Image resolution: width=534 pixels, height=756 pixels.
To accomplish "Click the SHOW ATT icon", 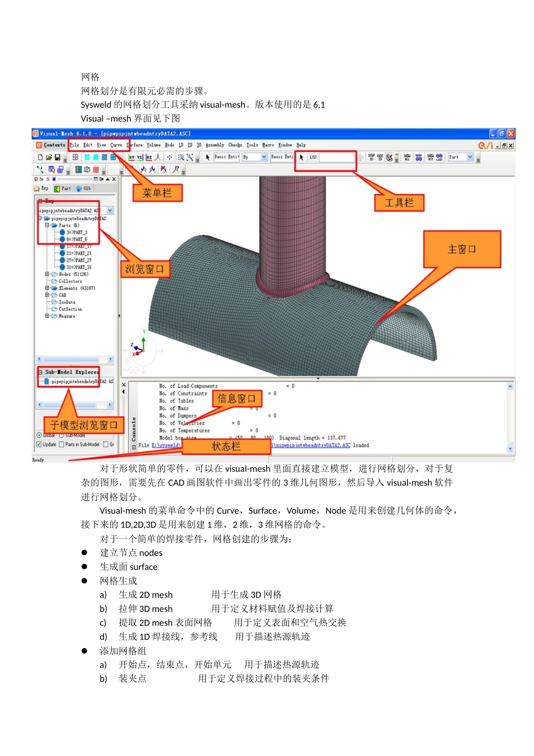I will pyautogui.click(x=430, y=157).
